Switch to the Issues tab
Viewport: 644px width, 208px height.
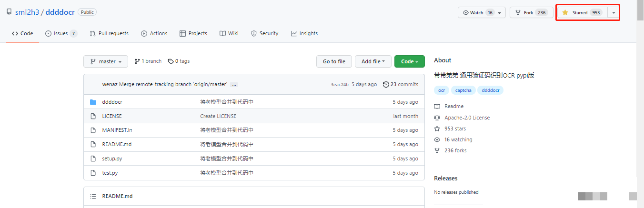click(x=60, y=33)
